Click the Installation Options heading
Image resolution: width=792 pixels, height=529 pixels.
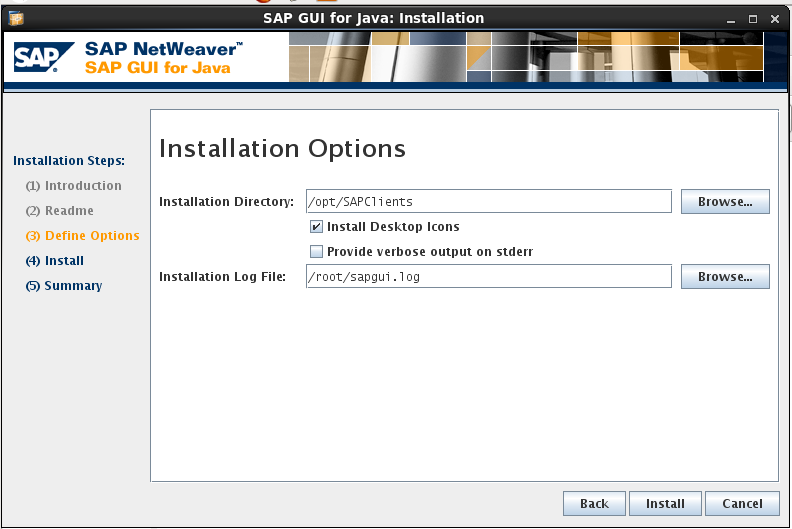point(282,149)
